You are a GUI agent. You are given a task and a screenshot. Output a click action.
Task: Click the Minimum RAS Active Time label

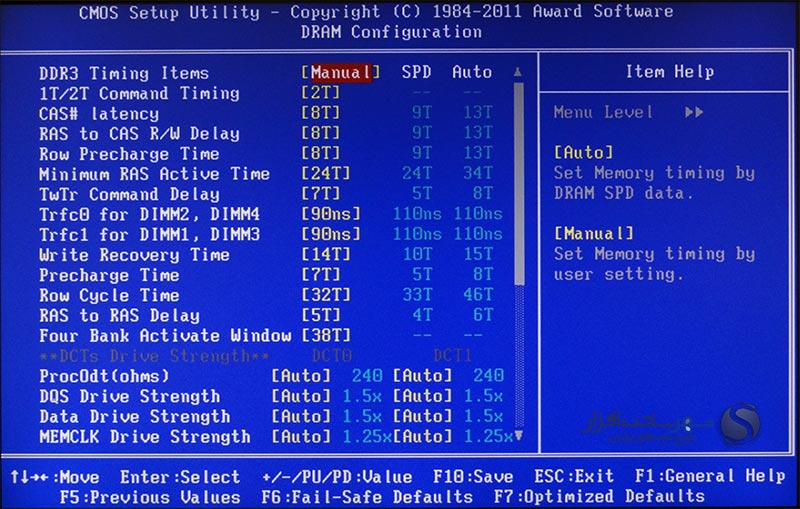click(x=154, y=174)
